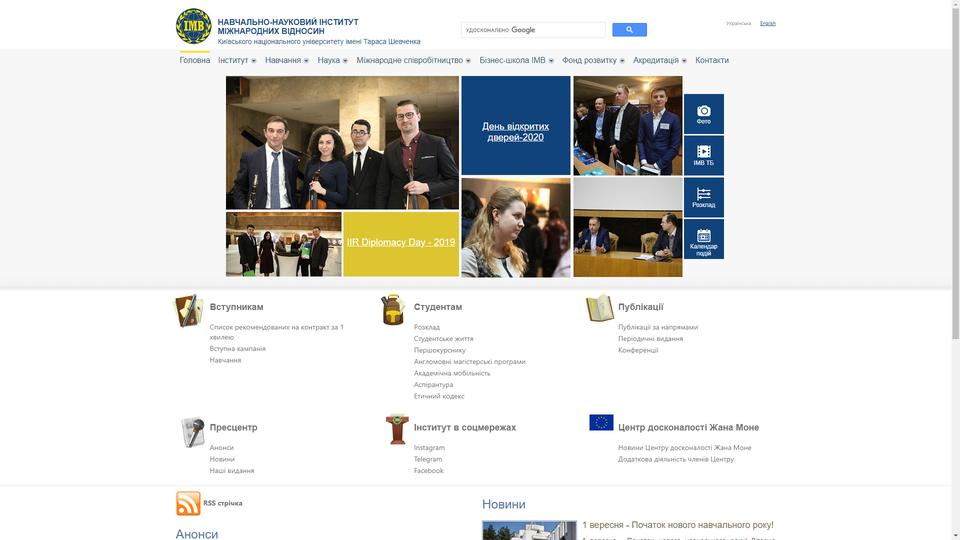The width and height of the screenshot is (960, 540).
Task: Open the musicians quartet photo
Action: (x=342, y=143)
